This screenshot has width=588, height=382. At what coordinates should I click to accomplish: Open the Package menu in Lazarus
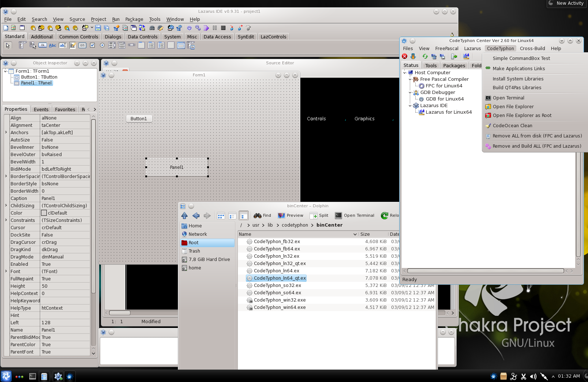point(134,19)
